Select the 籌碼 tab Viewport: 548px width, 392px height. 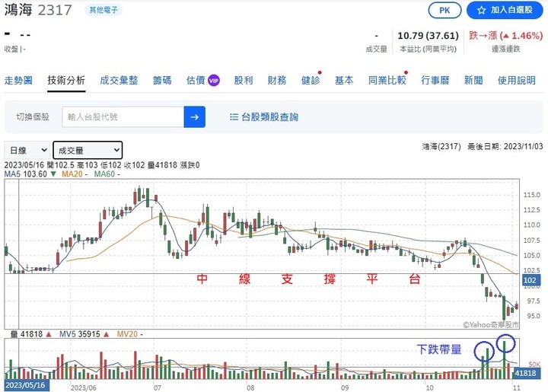162,80
